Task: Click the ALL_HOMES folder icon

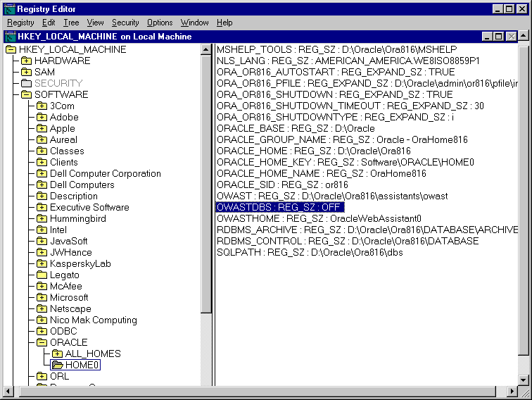Action: coord(57,354)
